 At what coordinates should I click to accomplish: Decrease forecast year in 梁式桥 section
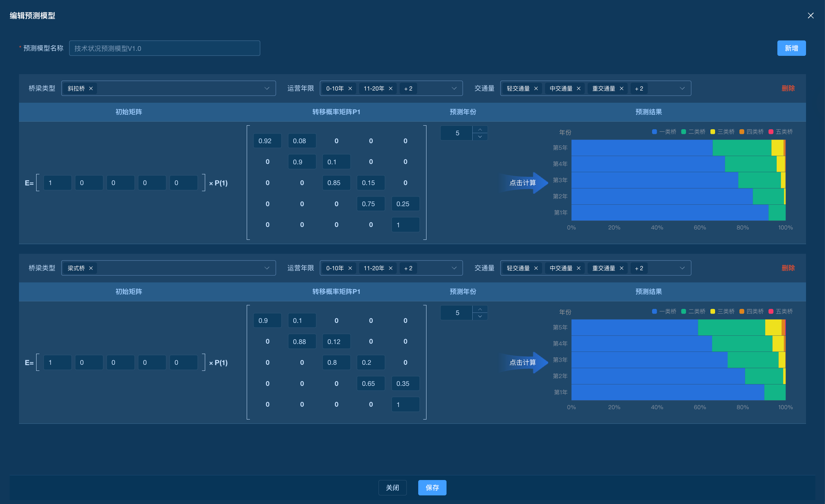tap(480, 316)
